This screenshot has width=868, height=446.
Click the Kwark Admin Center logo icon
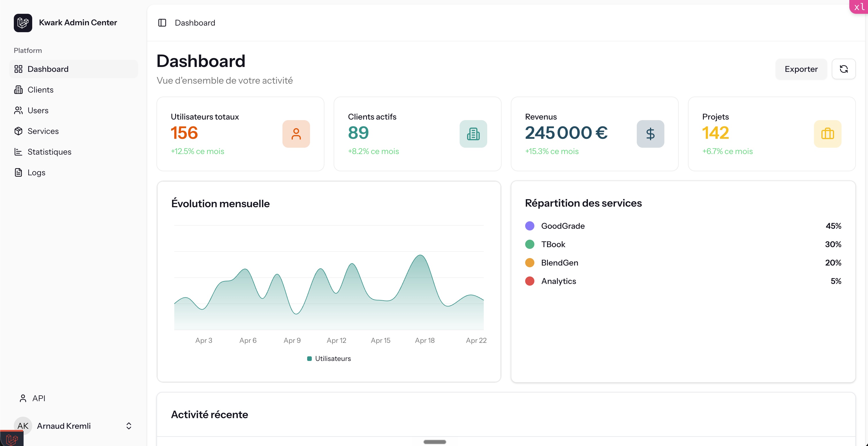click(23, 22)
